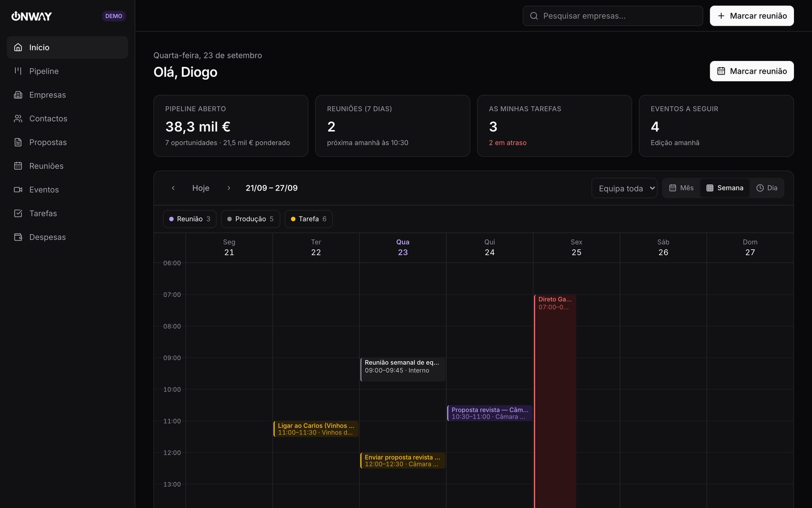Image resolution: width=812 pixels, height=508 pixels.
Task: Open the Eventos a seguir card
Action: coord(716,126)
